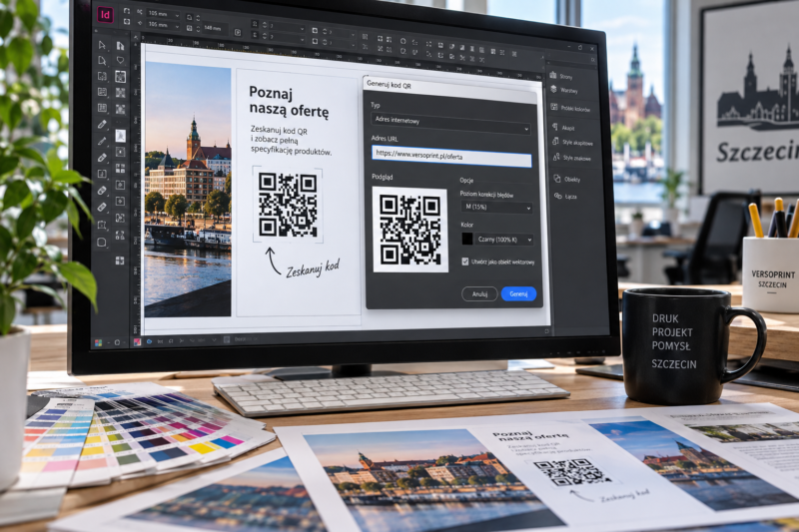The width and height of the screenshot is (799, 532).
Task: Open the Poziom korekcji błędów dropdown
Action: tap(496, 207)
